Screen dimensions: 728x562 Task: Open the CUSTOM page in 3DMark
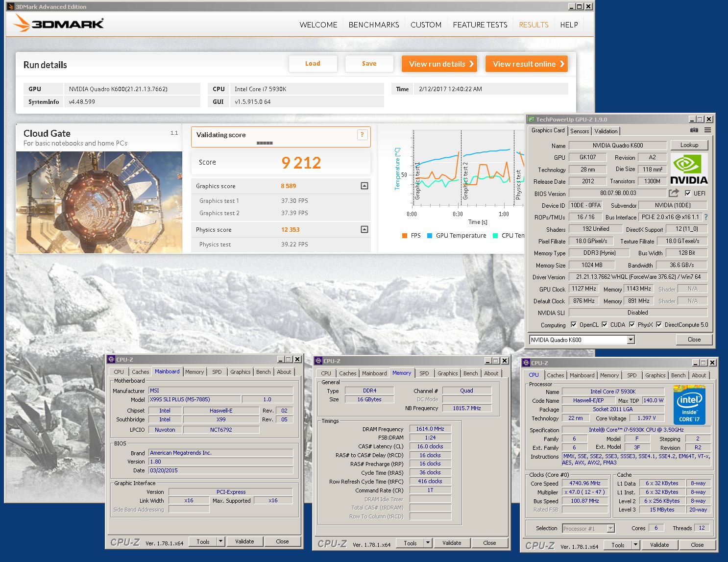tap(426, 24)
